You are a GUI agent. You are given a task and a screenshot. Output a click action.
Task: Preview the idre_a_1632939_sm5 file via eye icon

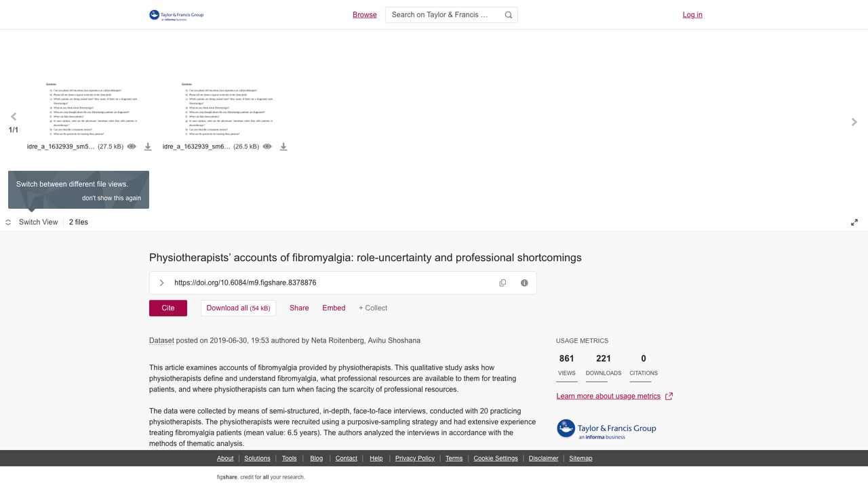[x=132, y=146]
